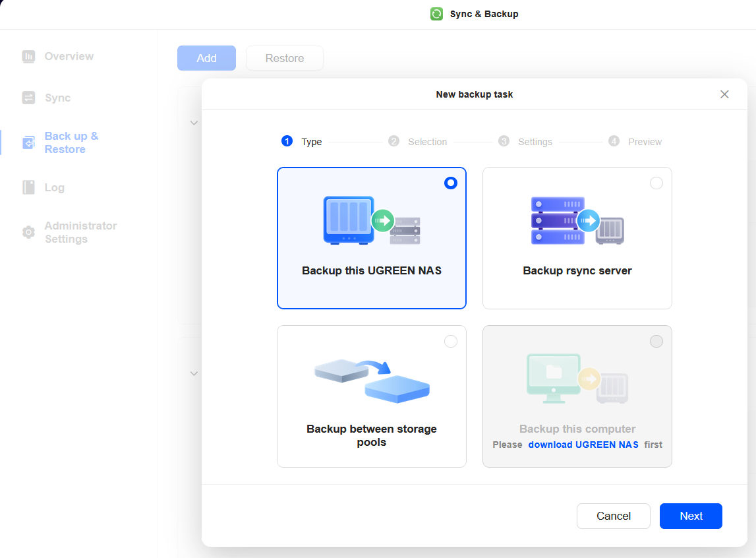Select Backup this UGREEN NAS radio button
This screenshot has width=756, height=558.
tap(451, 183)
